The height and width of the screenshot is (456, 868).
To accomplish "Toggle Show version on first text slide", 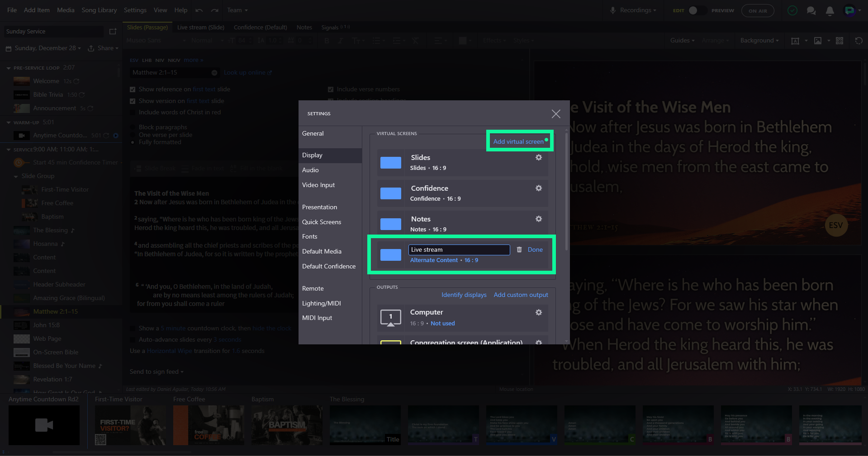I will [x=133, y=101].
